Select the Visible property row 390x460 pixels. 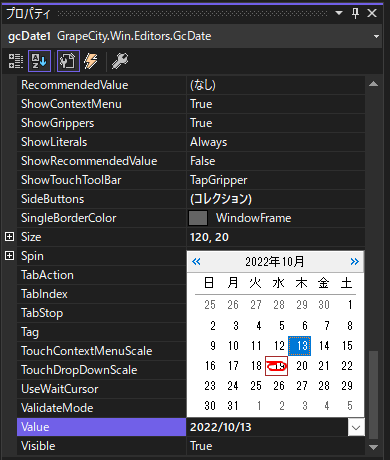coord(101,446)
